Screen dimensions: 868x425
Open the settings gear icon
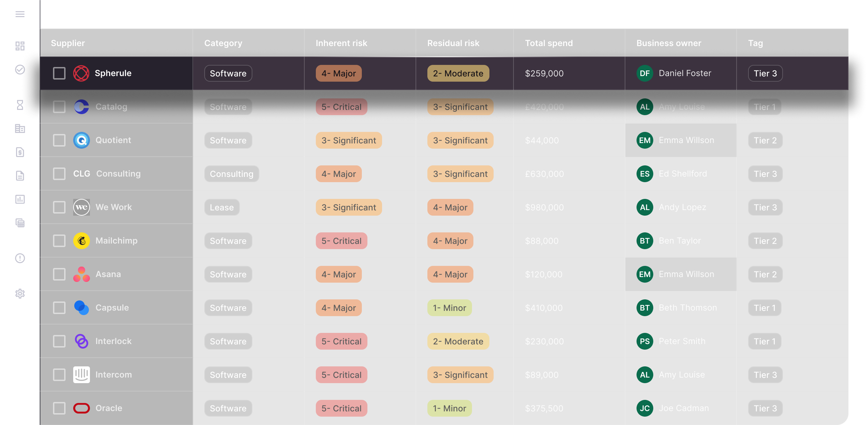20,293
